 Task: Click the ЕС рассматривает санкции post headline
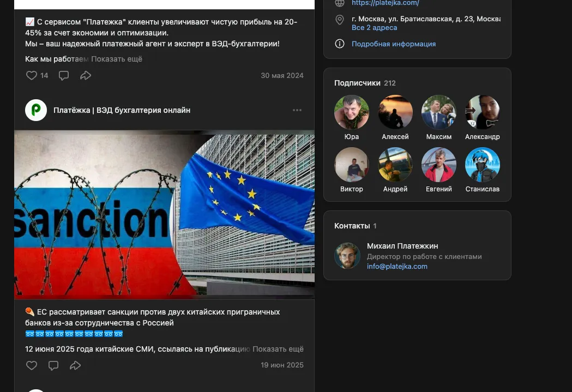click(153, 317)
